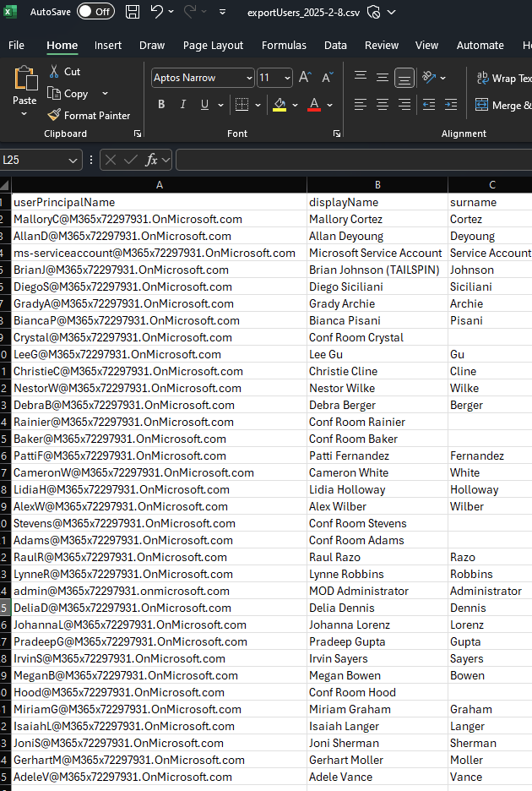
Task: Expand the Borders options dropdown
Action: (258, 105)
